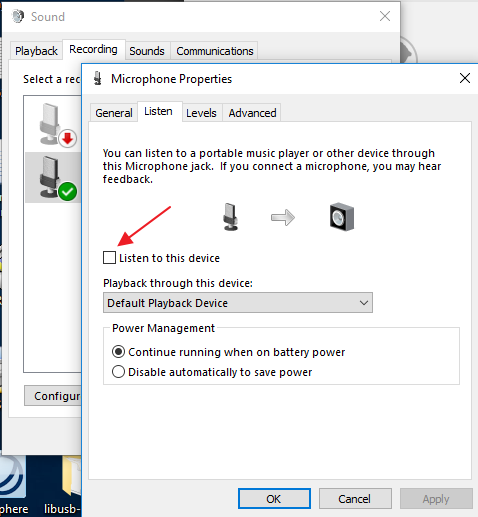Screen dimensions: 478x517
Task: Switch to the Advanced tab
Action: click(x=252, y=113)
